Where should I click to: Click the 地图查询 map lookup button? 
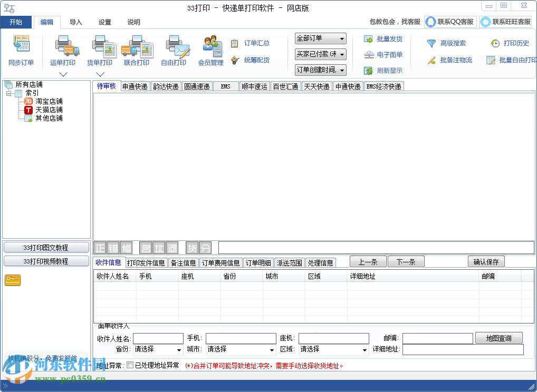[498, 338]
